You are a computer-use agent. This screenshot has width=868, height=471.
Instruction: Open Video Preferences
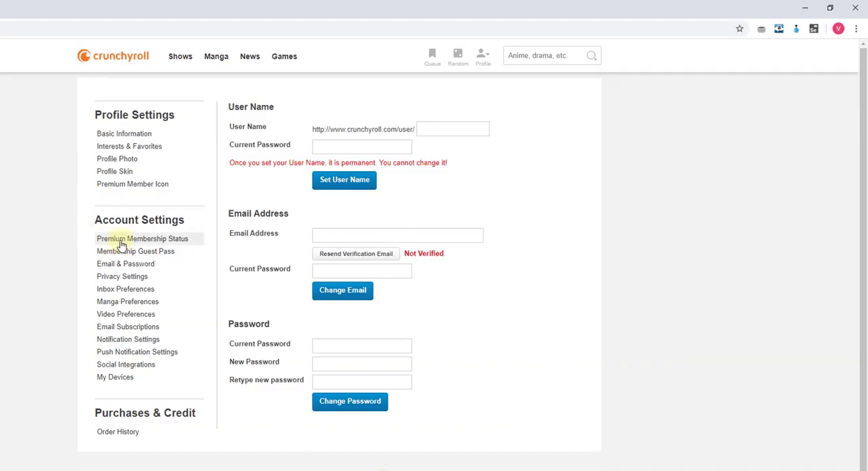pyautogui.click(x=125, y=314)
